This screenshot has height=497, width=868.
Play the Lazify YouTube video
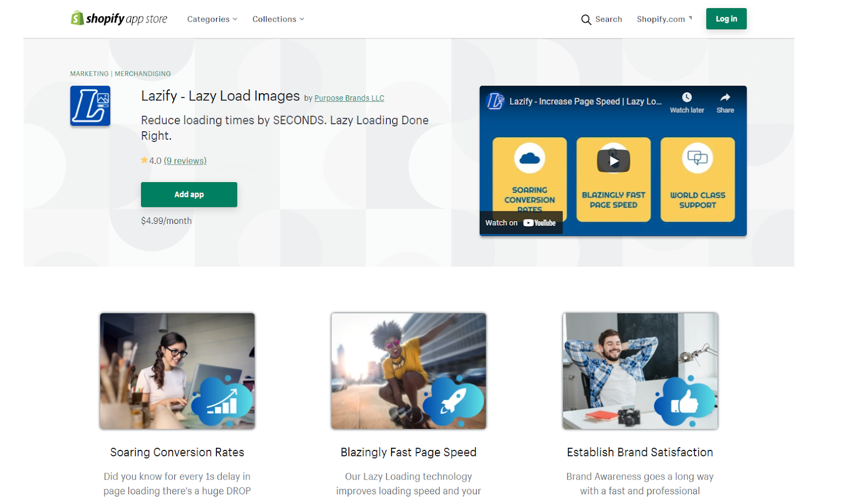[613, 160]
